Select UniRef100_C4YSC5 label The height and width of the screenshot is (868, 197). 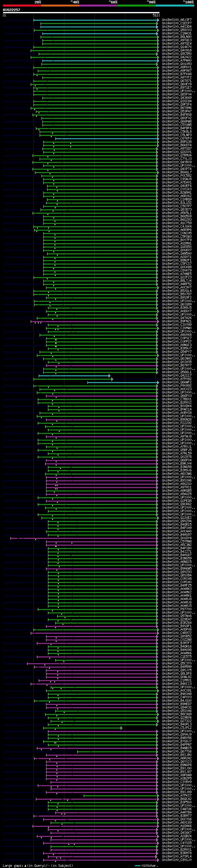[177, 843]
